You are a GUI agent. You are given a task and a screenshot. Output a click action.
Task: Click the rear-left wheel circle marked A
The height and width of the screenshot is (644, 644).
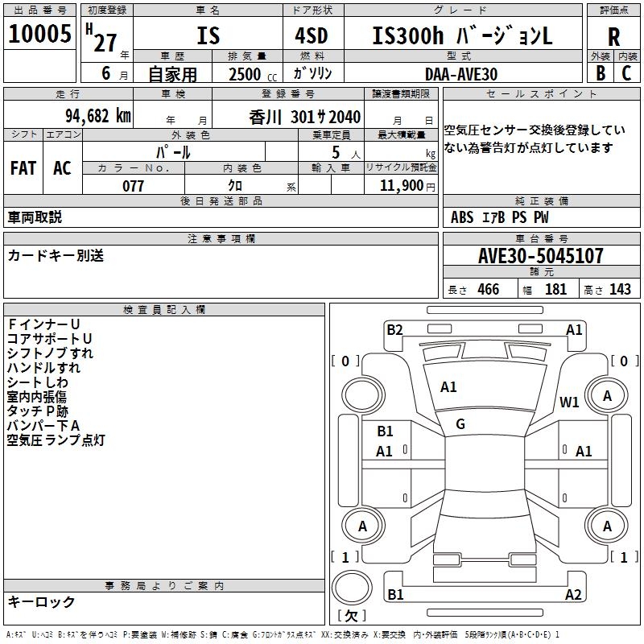click(x=361, y=526)
